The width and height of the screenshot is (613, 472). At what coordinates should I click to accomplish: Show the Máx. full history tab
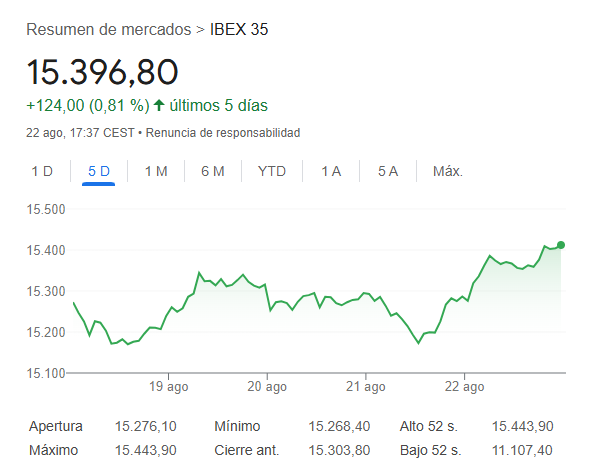[x=447, y=171]
